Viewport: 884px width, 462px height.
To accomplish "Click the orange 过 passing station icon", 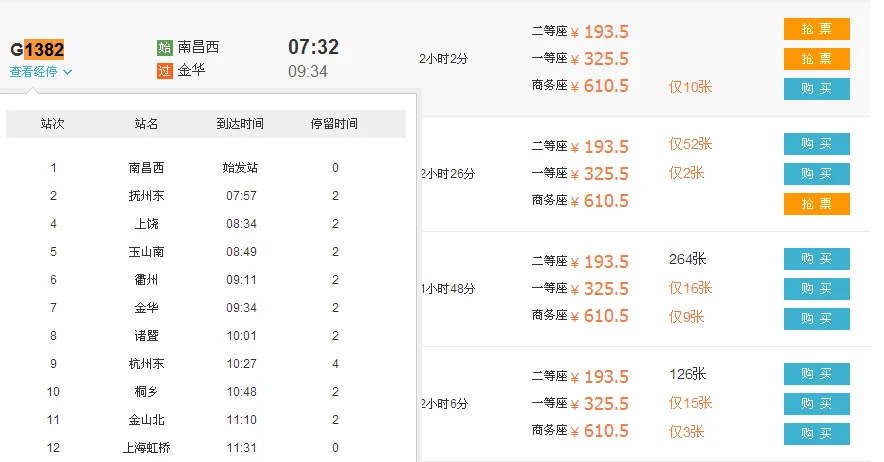I will (x=165, y=71).
